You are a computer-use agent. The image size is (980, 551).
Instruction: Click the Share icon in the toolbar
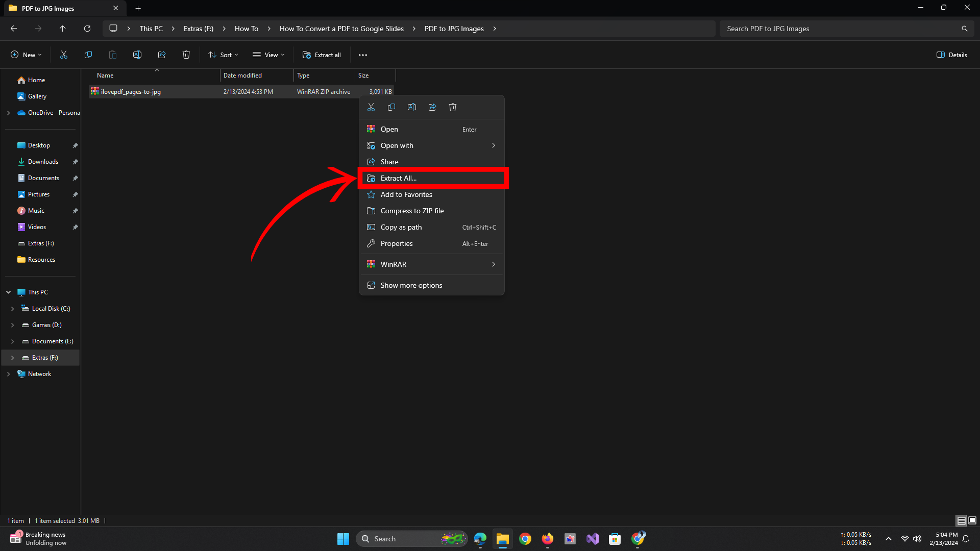pyautogui.click(x=162, y=55)
